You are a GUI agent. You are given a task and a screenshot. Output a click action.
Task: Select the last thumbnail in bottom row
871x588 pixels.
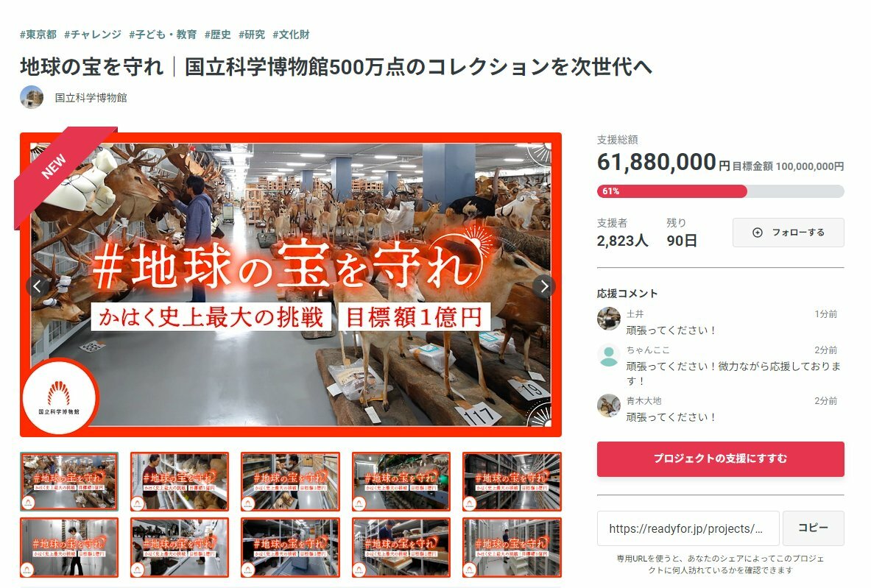pos(512,548)
